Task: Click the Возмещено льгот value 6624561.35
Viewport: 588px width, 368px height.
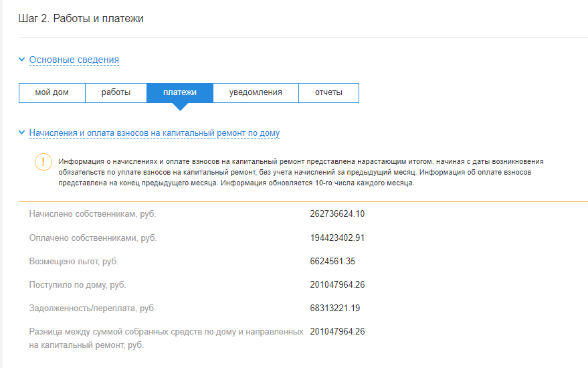Action: (332, 261)
